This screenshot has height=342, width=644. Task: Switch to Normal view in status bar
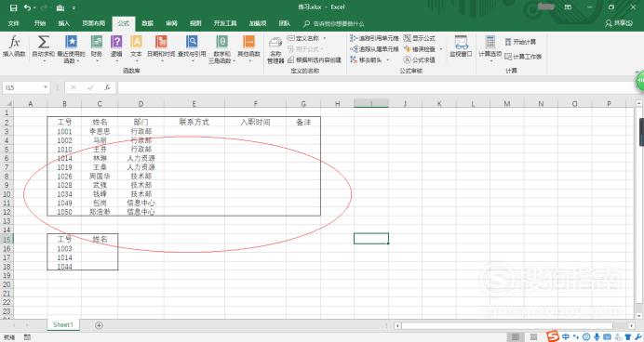[x=515, y=337]
